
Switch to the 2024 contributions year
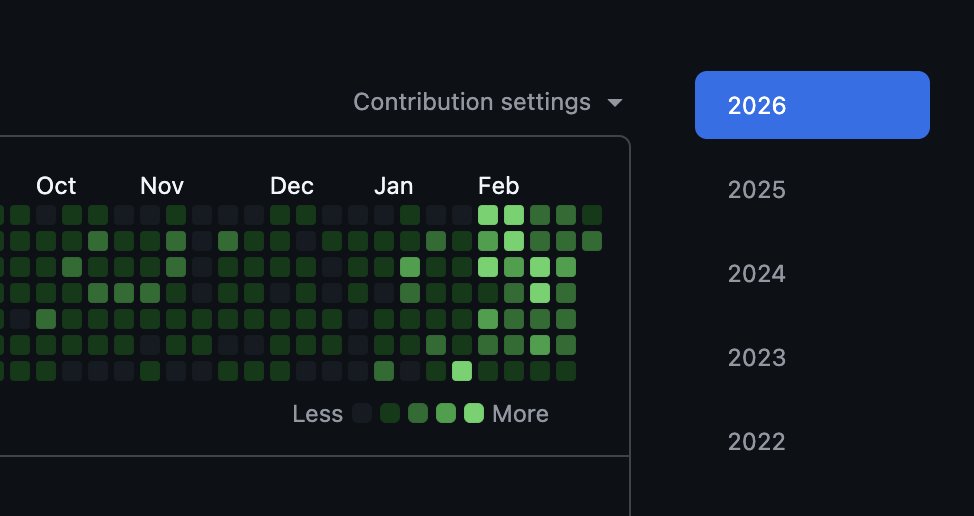pos(757,273)
